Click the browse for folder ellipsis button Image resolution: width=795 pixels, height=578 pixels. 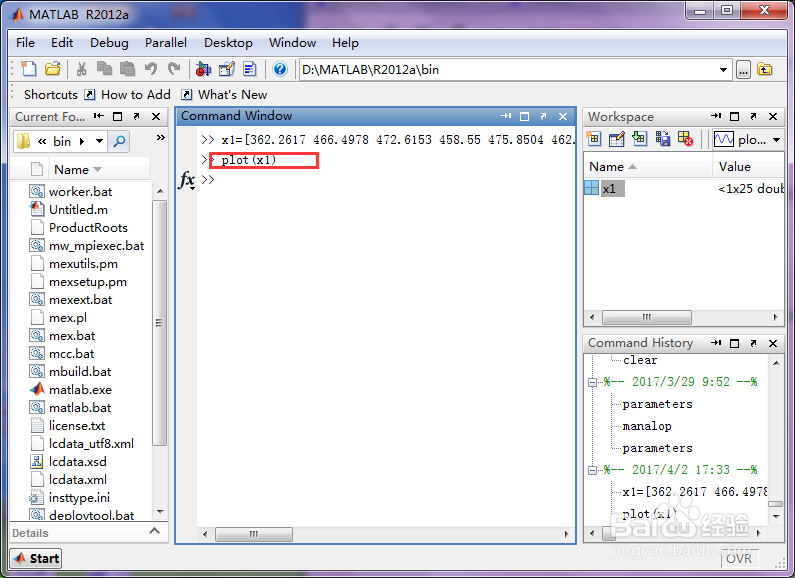743,70
